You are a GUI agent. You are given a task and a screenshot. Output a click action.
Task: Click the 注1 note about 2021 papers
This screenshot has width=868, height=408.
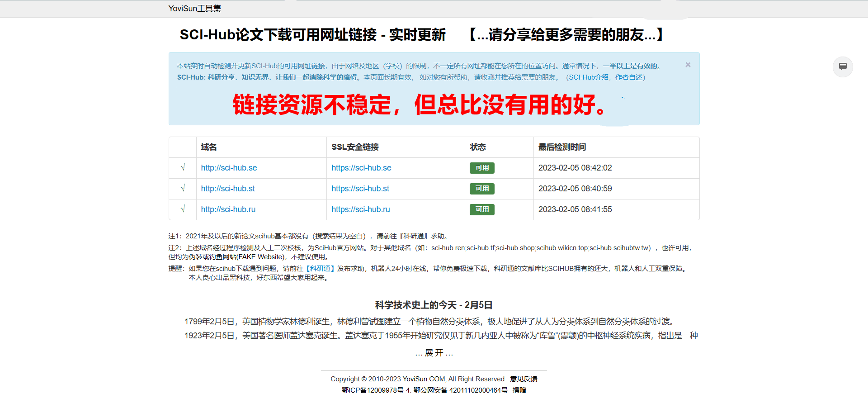(x=309, y=236)
